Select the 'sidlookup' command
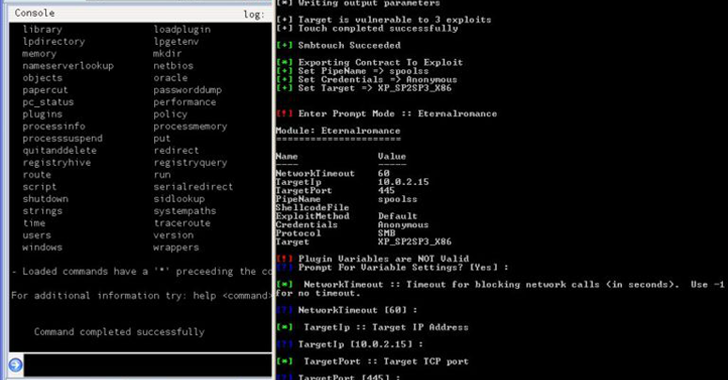The height and width of the screenshot is (380, 728). pyautogui.click(x=179, y=199)
